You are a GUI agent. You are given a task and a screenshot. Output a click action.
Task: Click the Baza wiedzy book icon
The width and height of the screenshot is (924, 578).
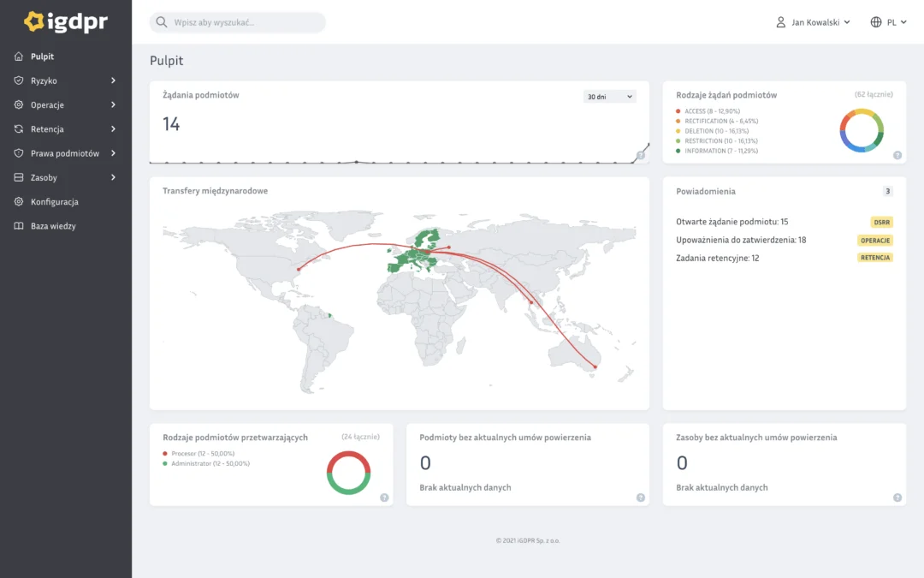click(19, 226)
